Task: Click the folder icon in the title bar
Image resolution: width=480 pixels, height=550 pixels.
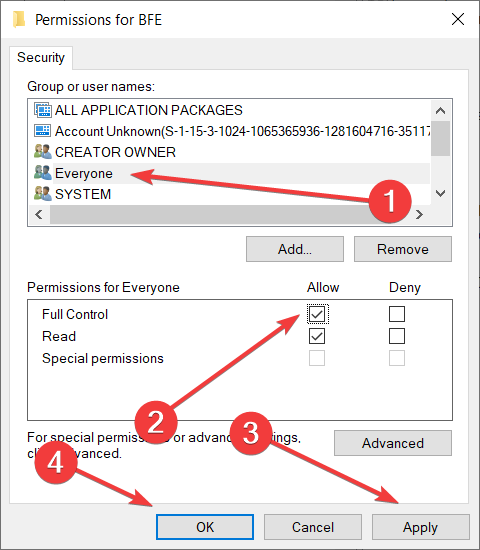Action: [19, 19]
